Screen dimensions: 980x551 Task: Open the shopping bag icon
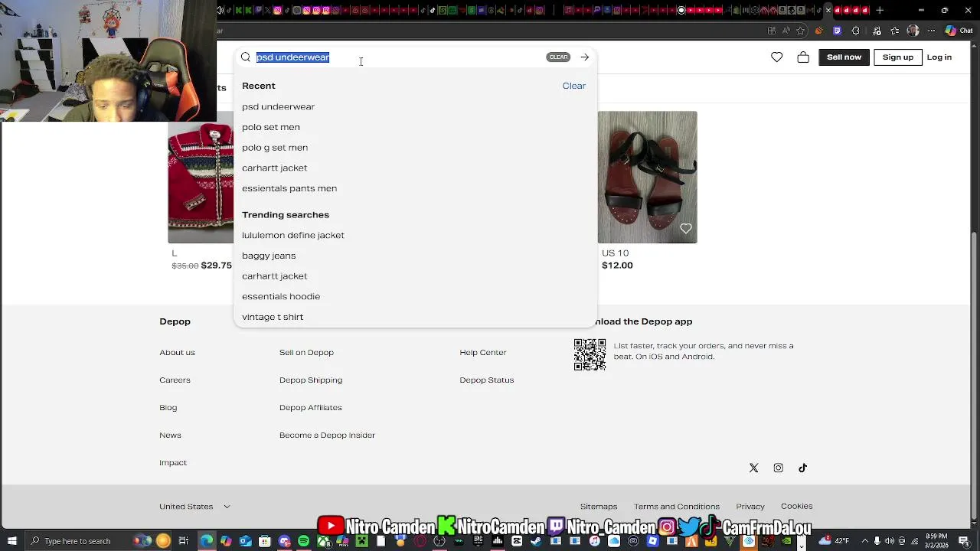point(803,57)
